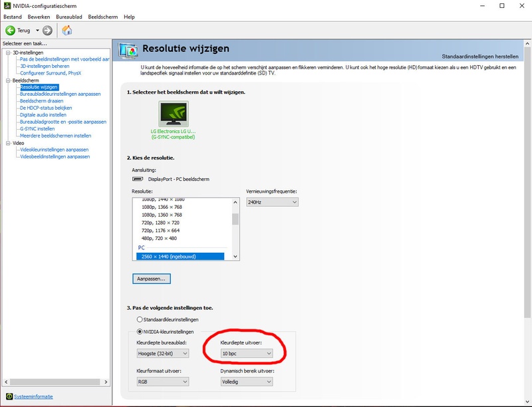The width and height of the screenshot is (532, 407).
Task: Open Videobeeldinstellingen aanpassen
Action: (55, 157)
